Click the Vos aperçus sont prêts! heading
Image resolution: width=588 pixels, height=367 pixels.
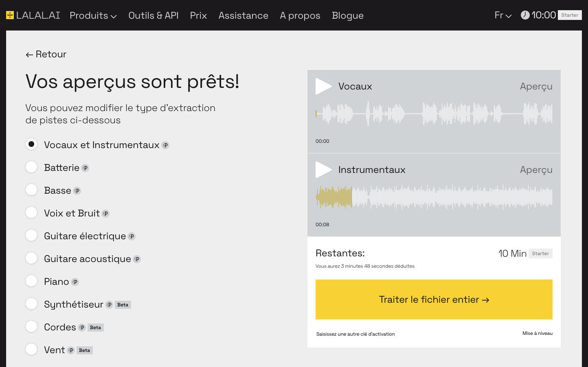tap(132, 81)
